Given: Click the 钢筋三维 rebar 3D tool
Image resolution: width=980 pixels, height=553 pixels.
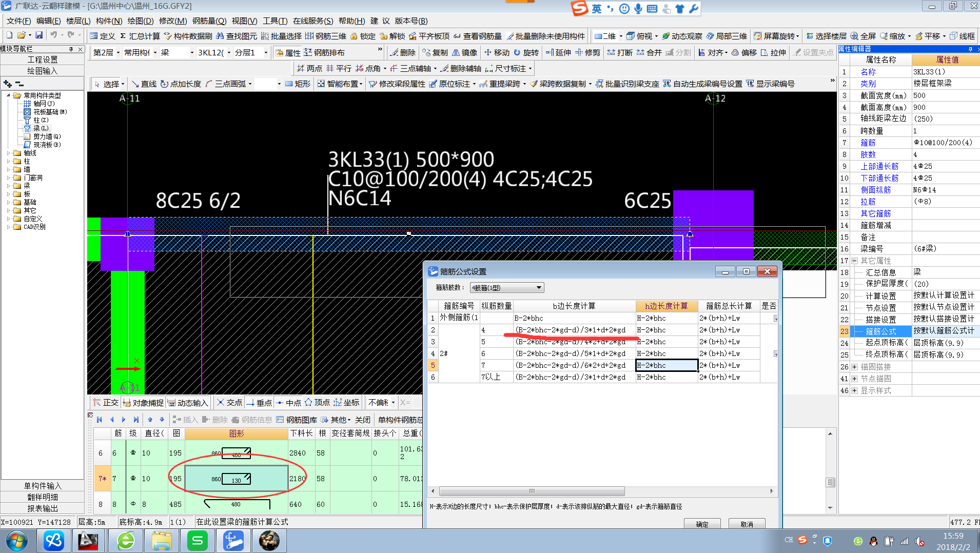Looking at the screenshot, I should 326,36.
